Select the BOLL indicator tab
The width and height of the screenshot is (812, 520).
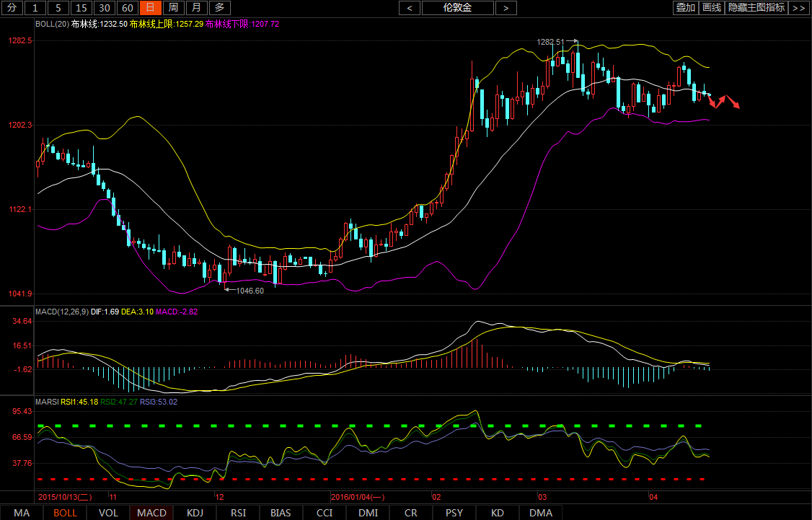[x=65, y=513]
